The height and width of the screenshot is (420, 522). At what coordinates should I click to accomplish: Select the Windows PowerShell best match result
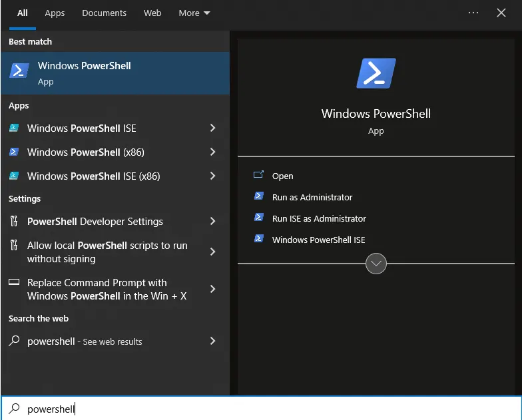(115, 73)
